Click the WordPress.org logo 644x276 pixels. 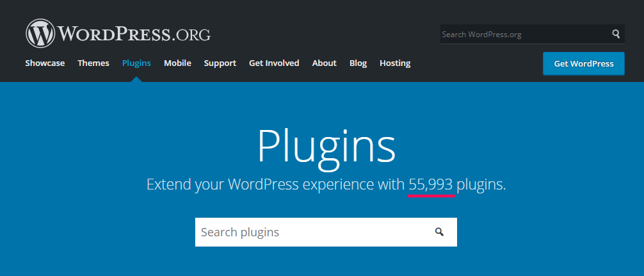pos(118,34)
